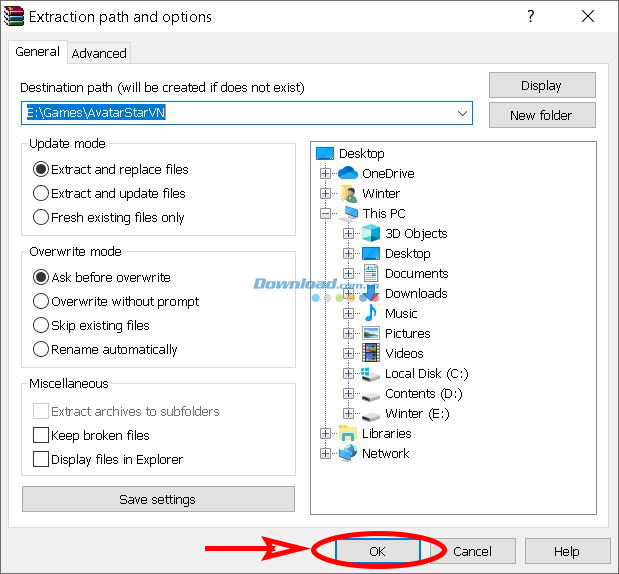The image size is (619, 574).
Task: Select Ask before overwrite option
Action: point(101,278)
